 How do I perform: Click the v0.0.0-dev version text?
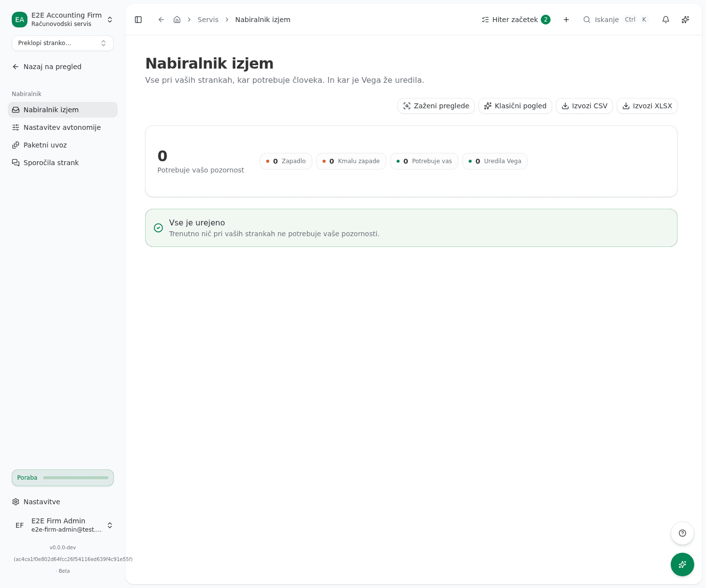tap(63, 547)
